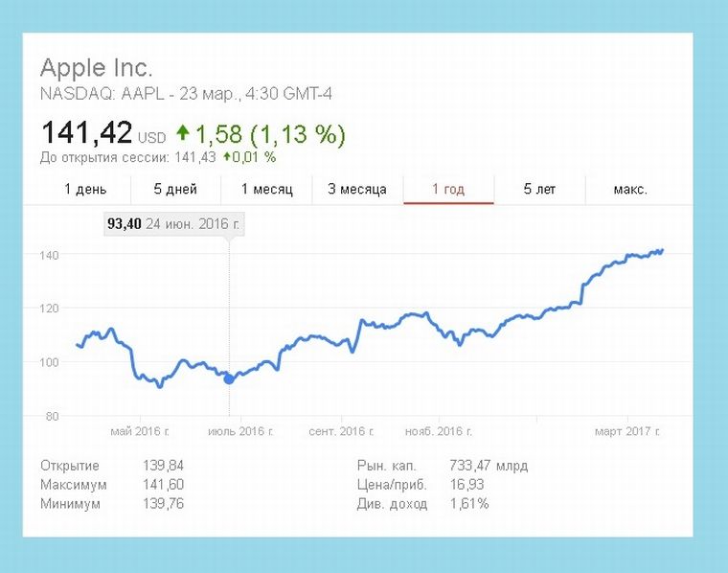728x573 pixels.
Task: Click the 140 label on the price axis
Action: coord(50,255)
